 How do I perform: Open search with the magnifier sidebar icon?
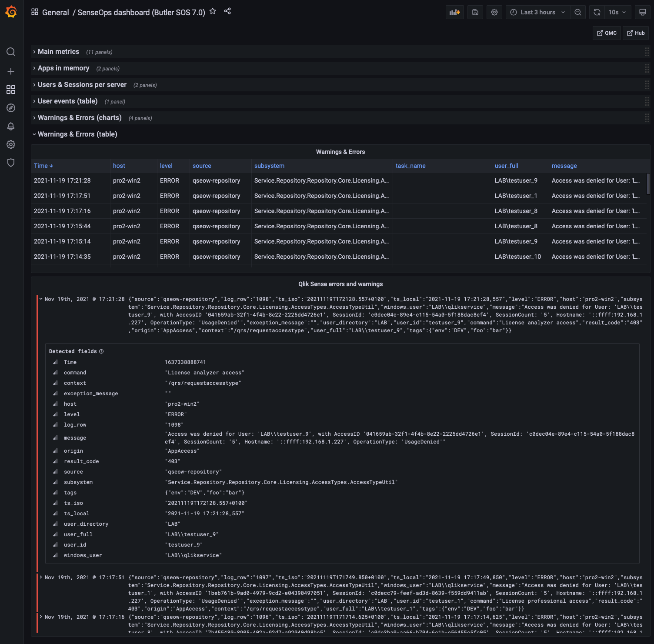(x=11, y=52)
